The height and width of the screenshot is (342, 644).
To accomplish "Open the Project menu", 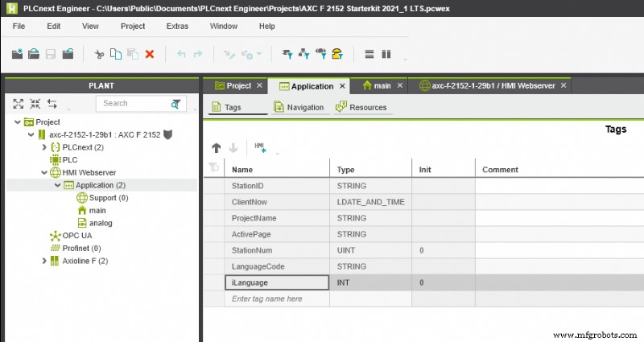I will 133,26.
